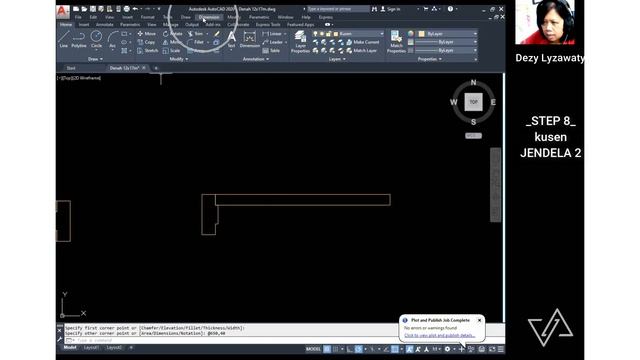Click WCS label under ViewCube

point(473,136)
